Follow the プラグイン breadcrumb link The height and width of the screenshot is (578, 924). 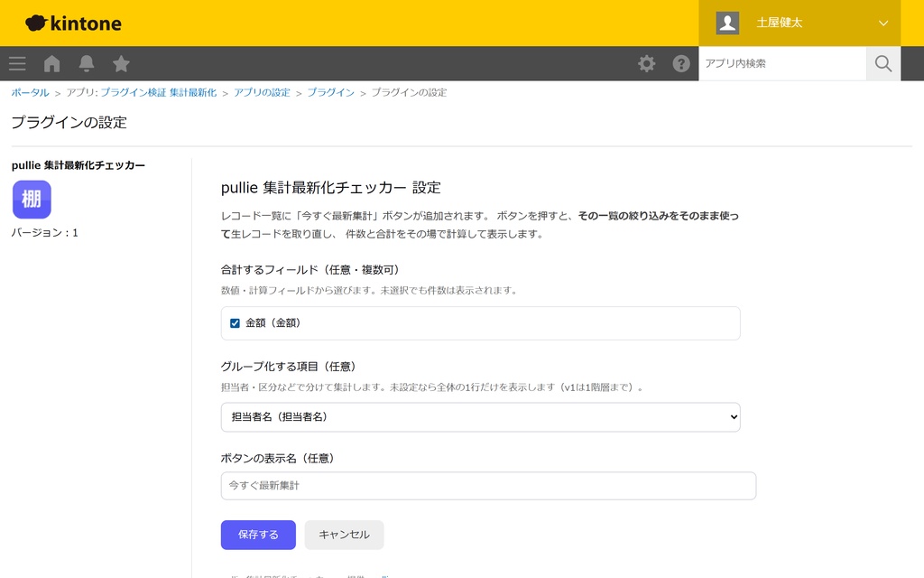pos(331,93)
